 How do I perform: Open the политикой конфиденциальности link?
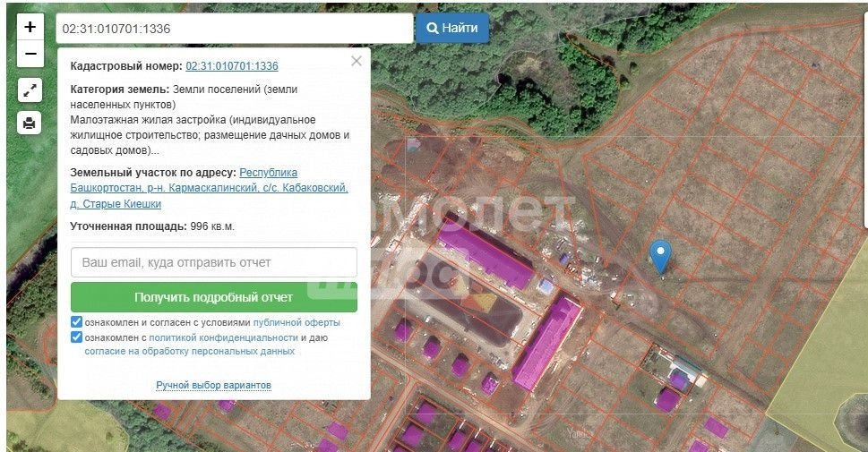coord(223,337)
